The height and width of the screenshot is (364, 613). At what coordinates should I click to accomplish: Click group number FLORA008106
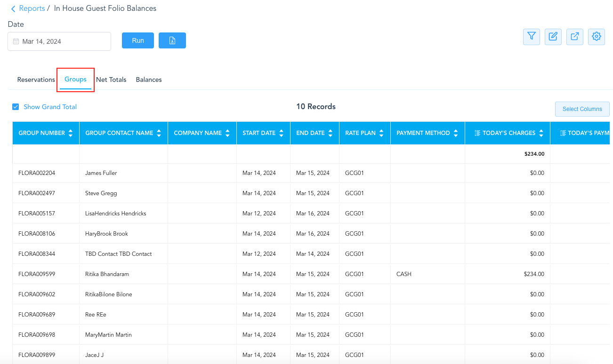[37, 234]
